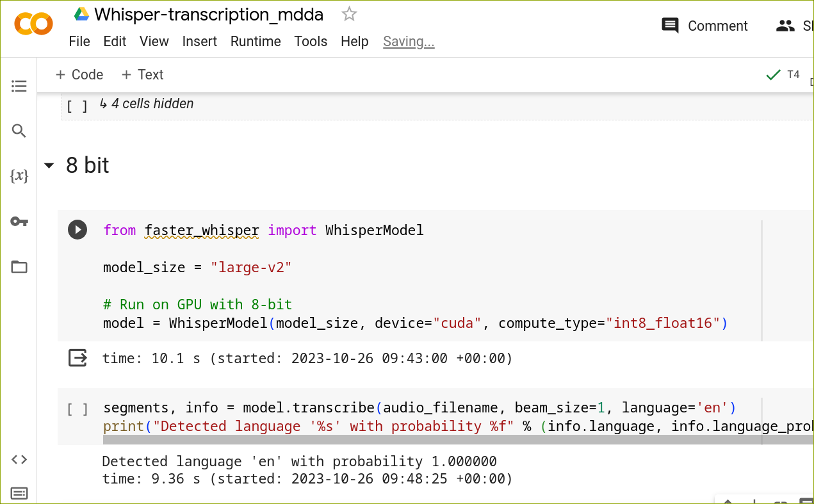Viewport: 814px width, 504px height.
Task: Clear output of the model loading cell
Action: click(77, 358)
